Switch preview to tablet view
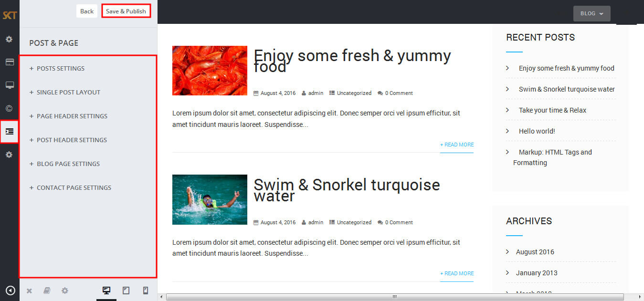Image resolution: width=644 pixels, height=301 pixels. [x=126, y=290]
